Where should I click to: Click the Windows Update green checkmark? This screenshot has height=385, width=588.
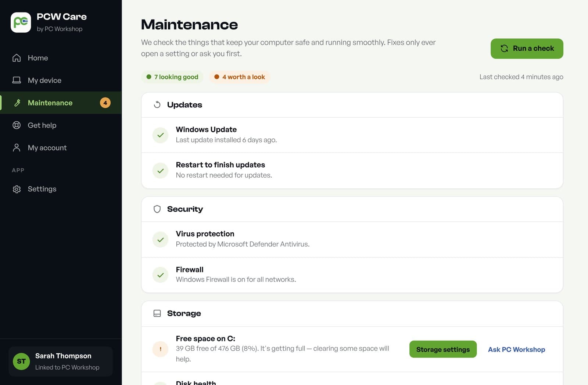click(161, 135)
